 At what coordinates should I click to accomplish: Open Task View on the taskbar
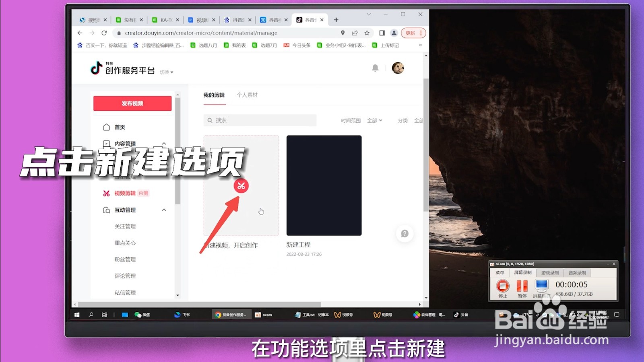105,315
